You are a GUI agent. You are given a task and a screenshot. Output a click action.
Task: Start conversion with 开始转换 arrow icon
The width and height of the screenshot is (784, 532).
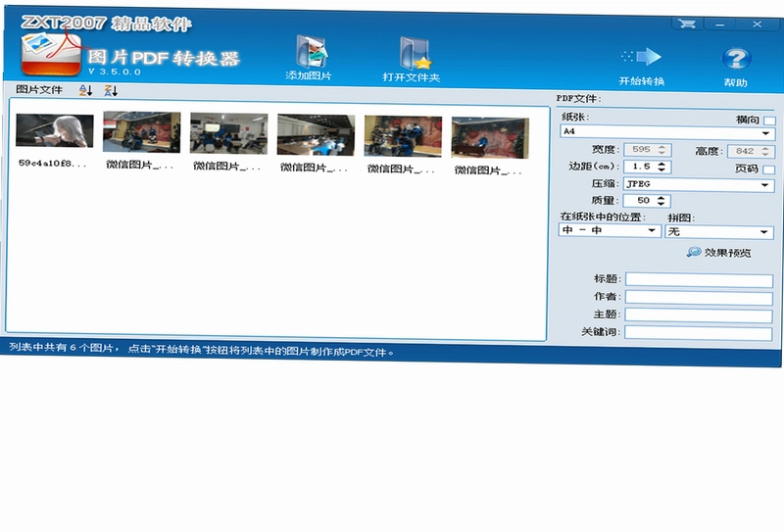tap(641, 57)
